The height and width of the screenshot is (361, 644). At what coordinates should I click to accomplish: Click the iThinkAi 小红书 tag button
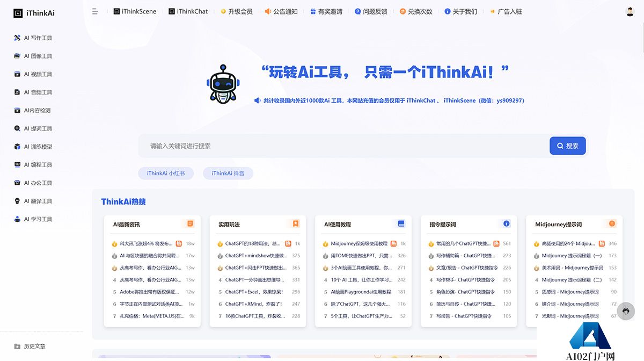click(166, 173)
